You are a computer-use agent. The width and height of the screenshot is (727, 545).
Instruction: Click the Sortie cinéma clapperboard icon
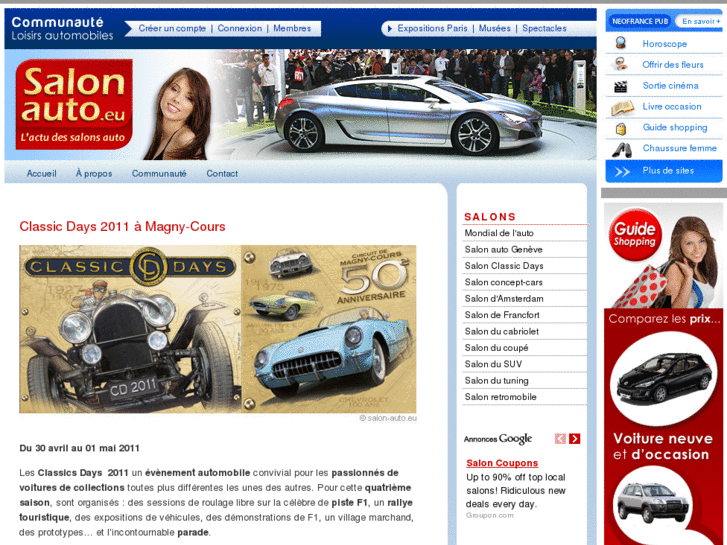(x=620, y=86)
